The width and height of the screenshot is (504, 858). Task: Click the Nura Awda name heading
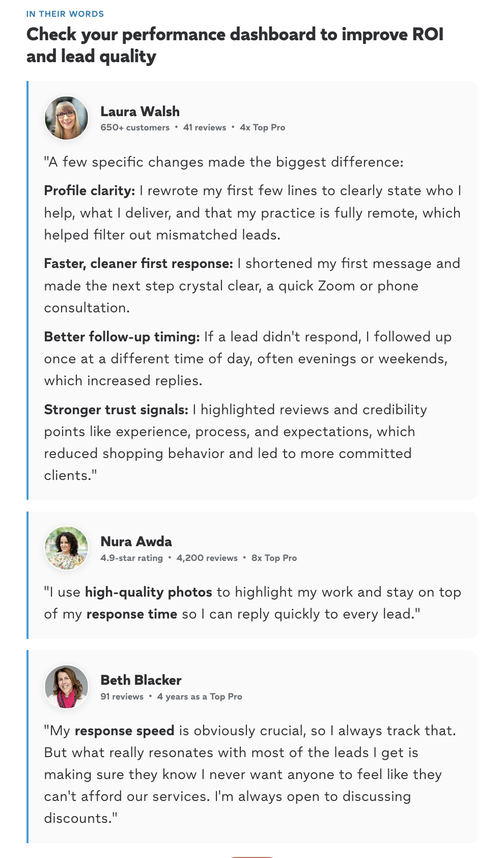(x=136, y=541)
